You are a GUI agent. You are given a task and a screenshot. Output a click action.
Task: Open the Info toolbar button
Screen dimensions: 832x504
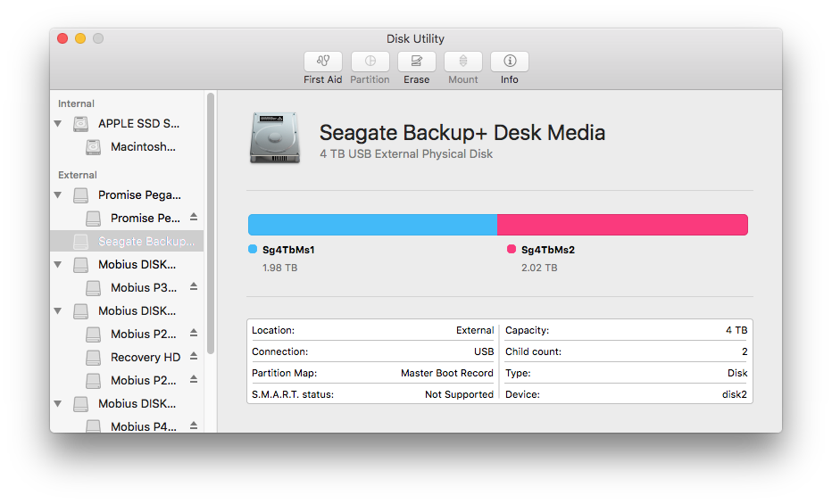510,62
